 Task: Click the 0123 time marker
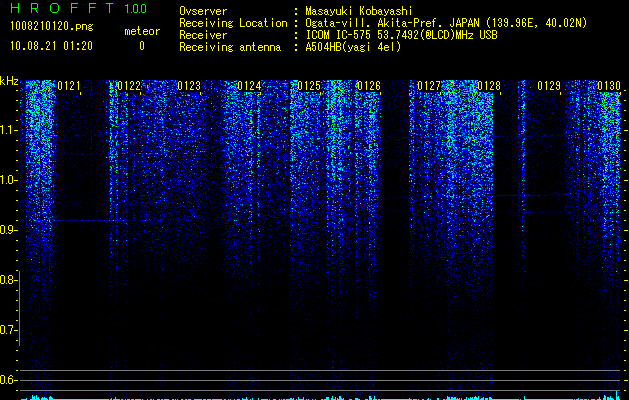coord(189,86)
